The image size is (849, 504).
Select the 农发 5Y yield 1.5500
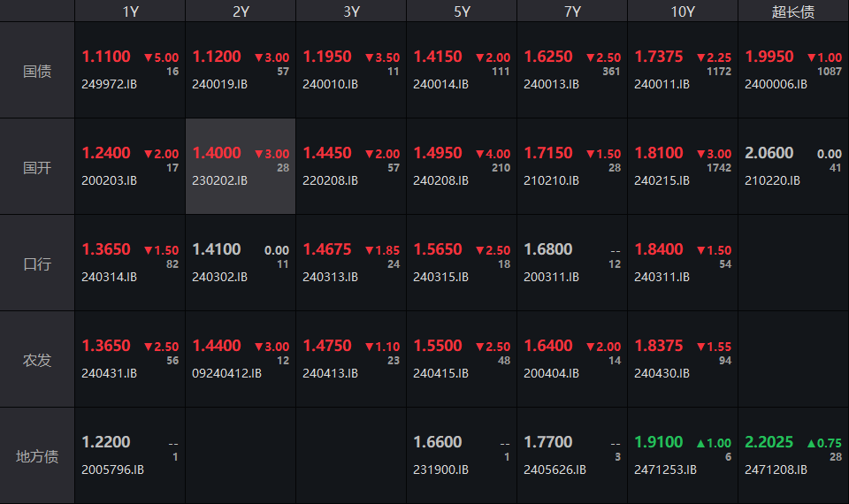tap(438, 346)
